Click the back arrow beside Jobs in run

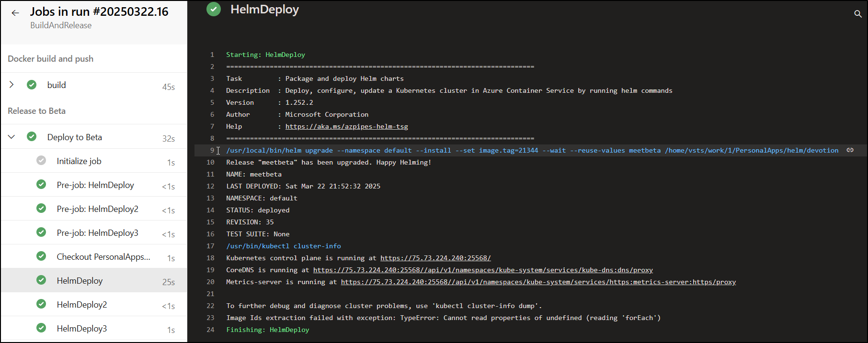(x=15, y=13)
